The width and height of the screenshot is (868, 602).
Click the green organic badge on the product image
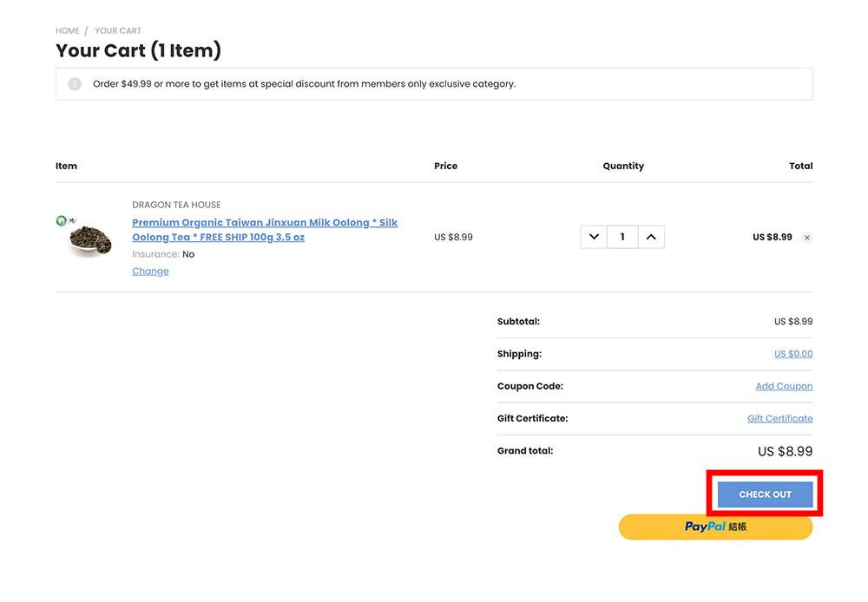click(62, 220)
